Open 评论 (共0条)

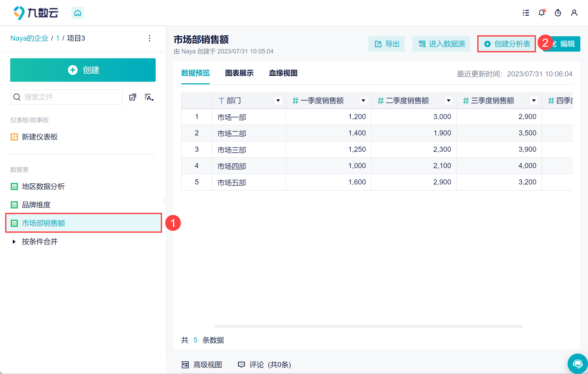click(264, 365)
